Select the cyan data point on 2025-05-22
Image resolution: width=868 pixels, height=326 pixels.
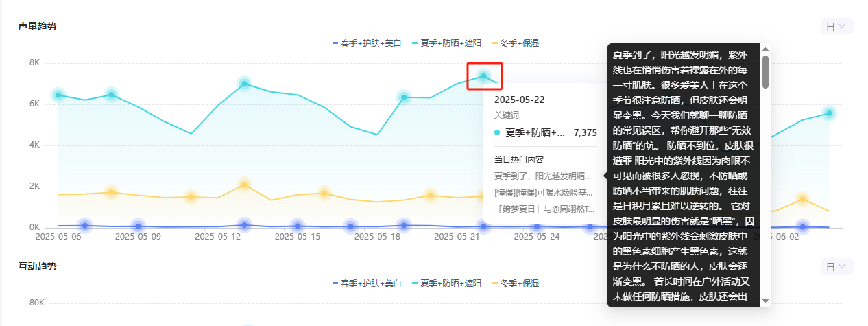coord(483,76)
